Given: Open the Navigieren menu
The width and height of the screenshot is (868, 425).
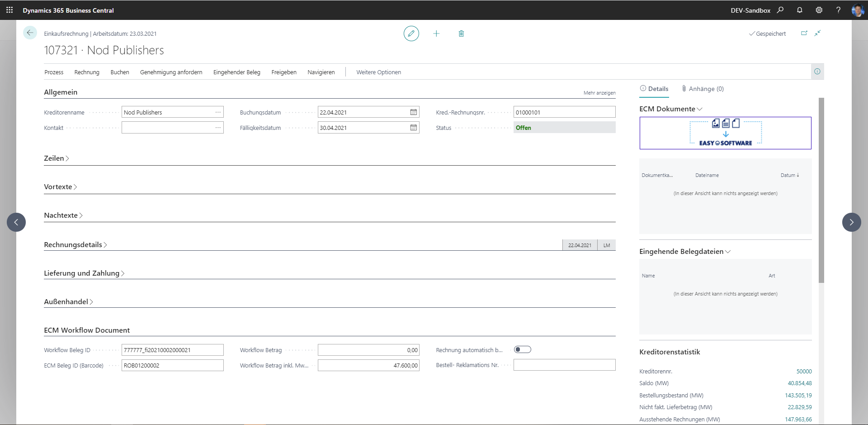Looking at the screenshot, I should [x=321, y=72].
